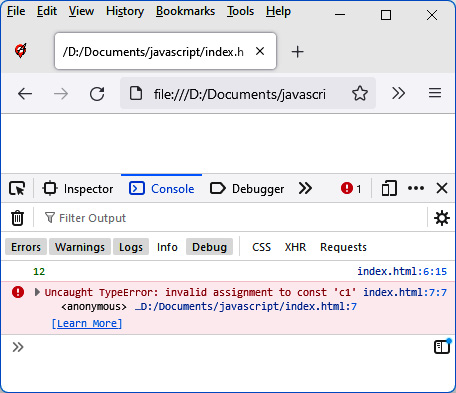Toggle the Requests filter
The image size is (456, 393).
(343, 247)
